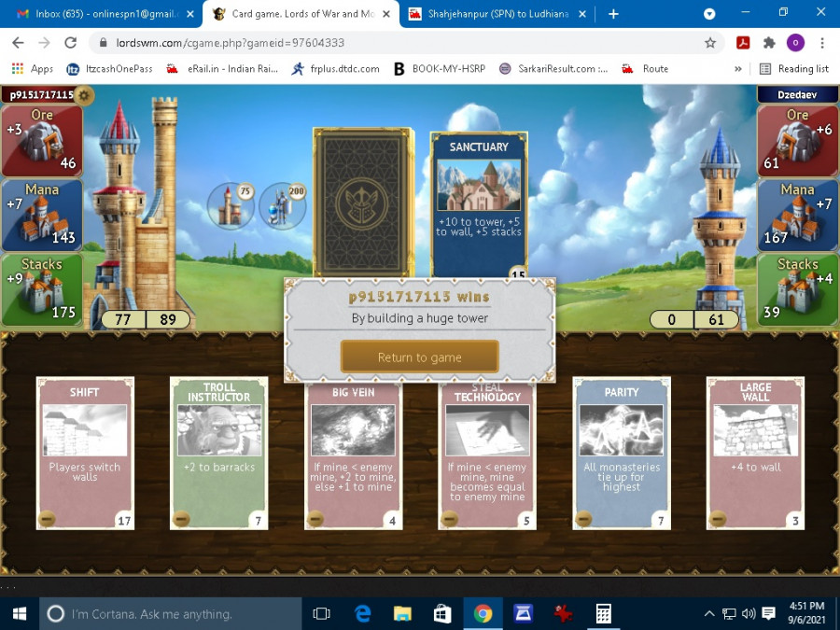Open the Route bookmark
The height and width of the screenshot is (630, 840).
click(x=645, y=68)
